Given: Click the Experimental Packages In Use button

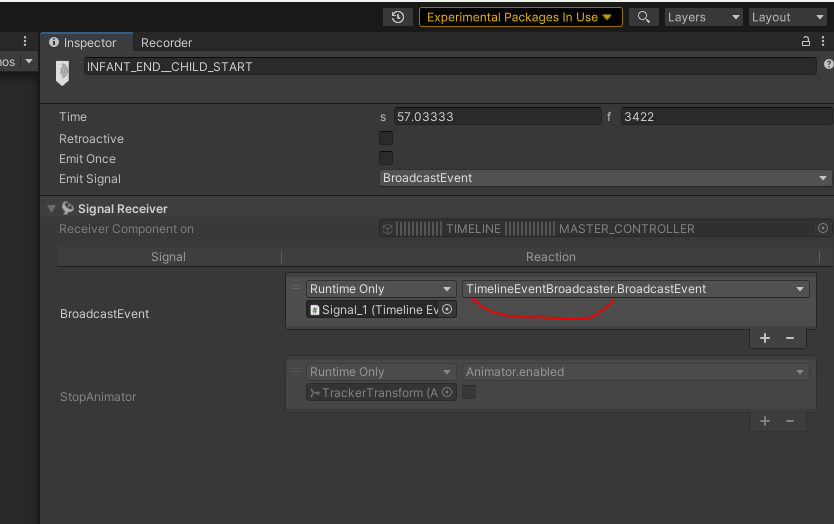Looking at the screenshot, I should click(x=520, y=17).
